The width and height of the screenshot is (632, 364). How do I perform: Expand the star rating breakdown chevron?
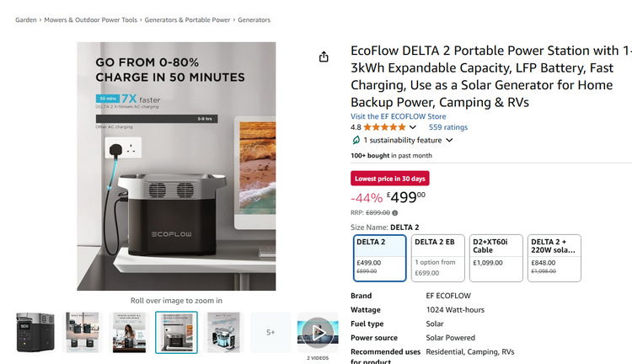tap(413, 127)
